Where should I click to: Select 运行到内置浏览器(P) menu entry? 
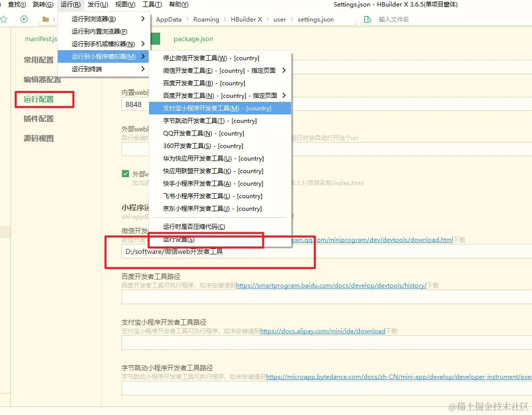(103, 31)
